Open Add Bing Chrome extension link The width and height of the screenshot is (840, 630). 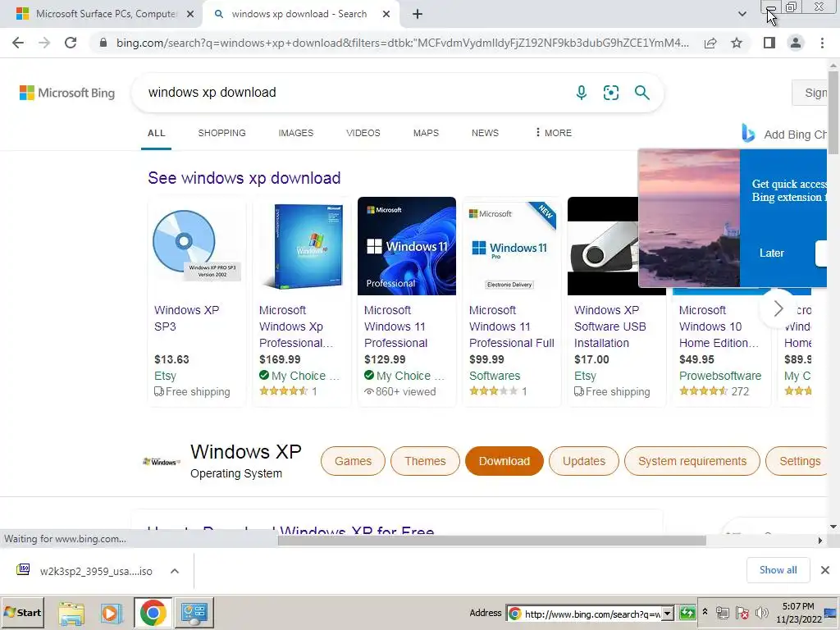783,134
